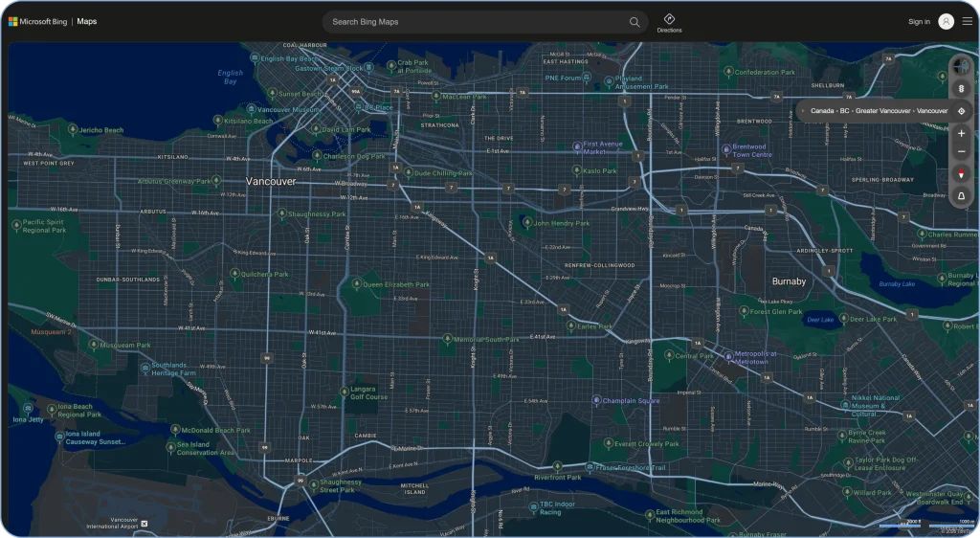Click the Vancouver Museum pin icon

[252, 109]
